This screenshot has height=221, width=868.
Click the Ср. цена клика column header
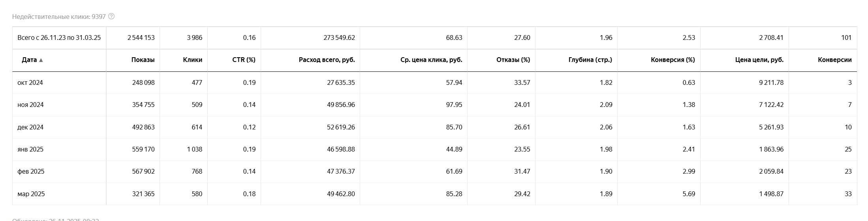point(431,60)
